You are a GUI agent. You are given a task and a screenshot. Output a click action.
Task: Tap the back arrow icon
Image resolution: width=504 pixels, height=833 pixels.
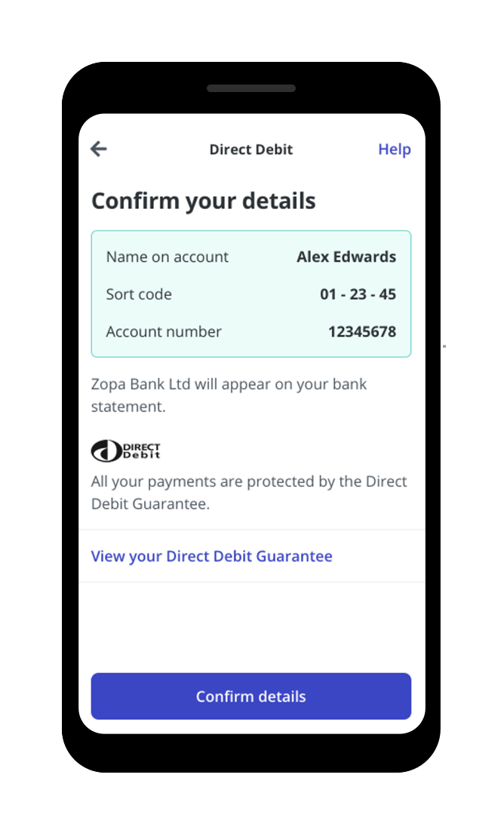(99, 149)
